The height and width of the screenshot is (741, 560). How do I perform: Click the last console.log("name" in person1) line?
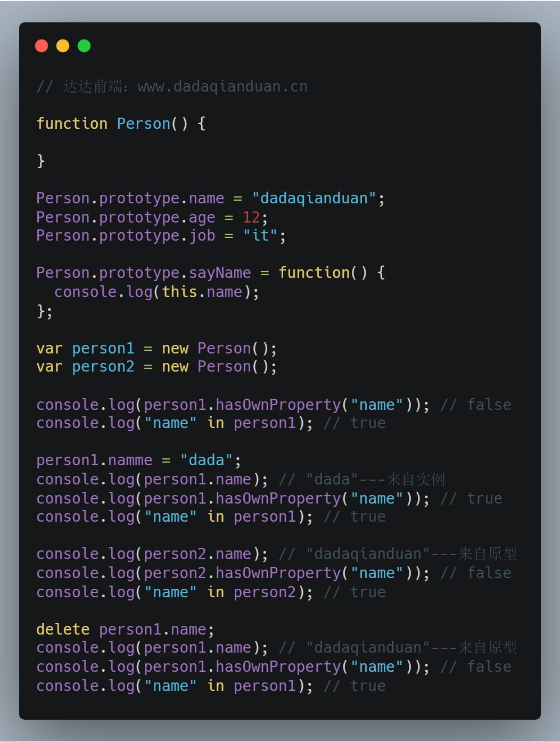[175, 686]
